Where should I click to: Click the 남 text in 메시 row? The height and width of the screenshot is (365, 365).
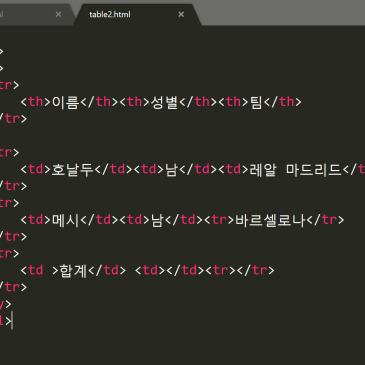click(x=157, y=220)
